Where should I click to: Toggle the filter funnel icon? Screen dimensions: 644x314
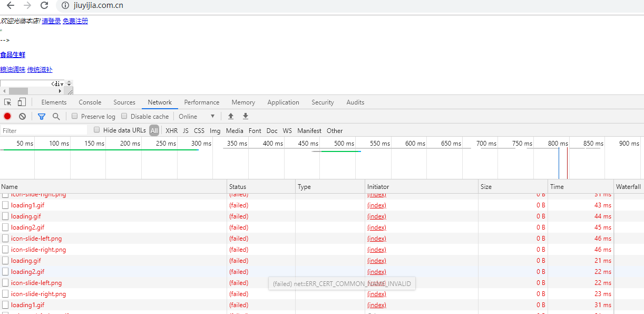tap(42, 116)
